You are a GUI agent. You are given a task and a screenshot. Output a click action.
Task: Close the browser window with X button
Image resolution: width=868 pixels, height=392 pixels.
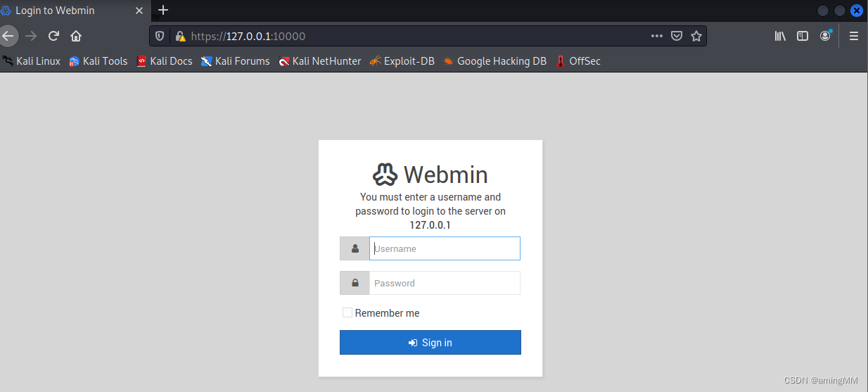pyautogui.click(x=857, y=11)
